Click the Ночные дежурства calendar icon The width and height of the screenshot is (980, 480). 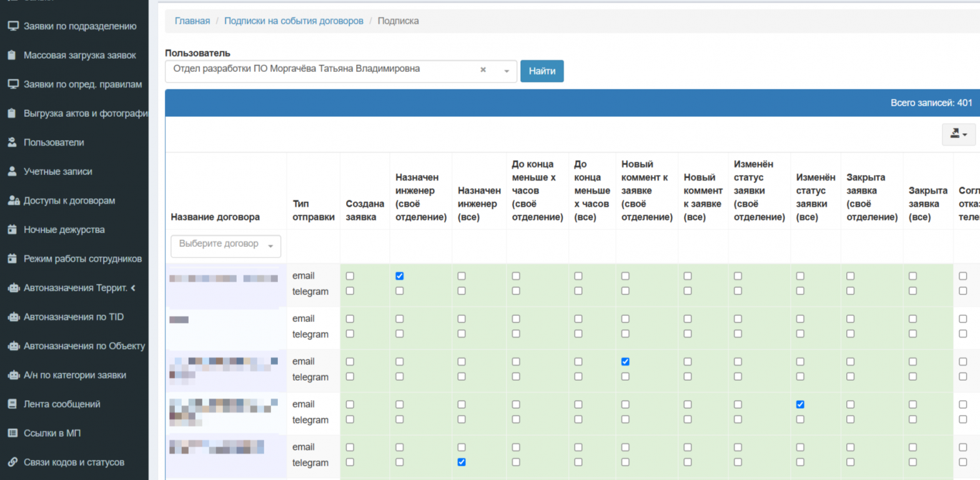pyautogui.click(x=12, y=229)
